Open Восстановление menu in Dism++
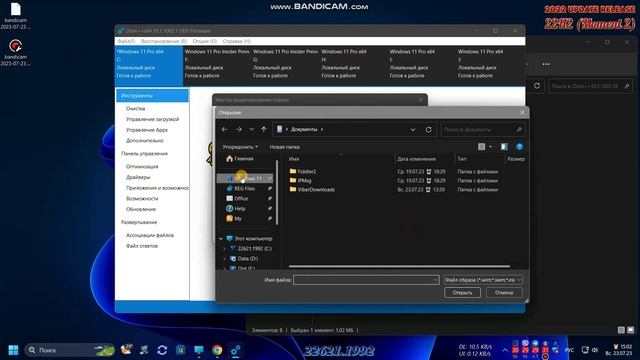 164,41
